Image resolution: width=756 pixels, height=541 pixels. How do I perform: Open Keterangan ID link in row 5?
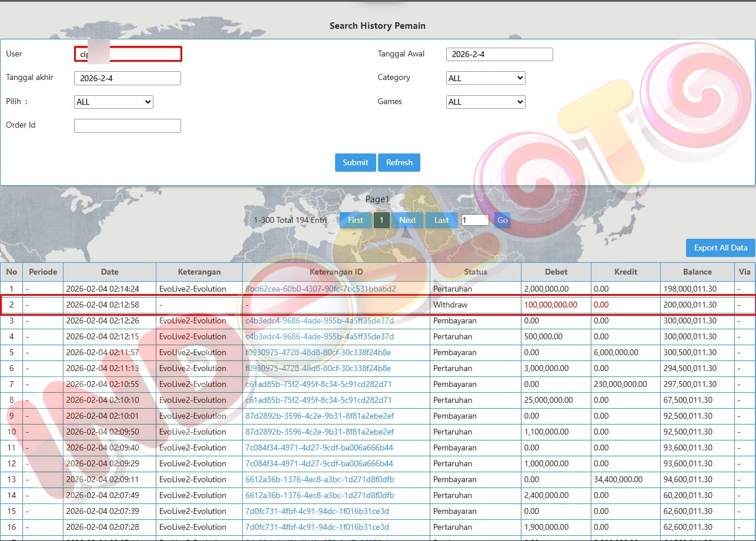(x=317, y=352)
